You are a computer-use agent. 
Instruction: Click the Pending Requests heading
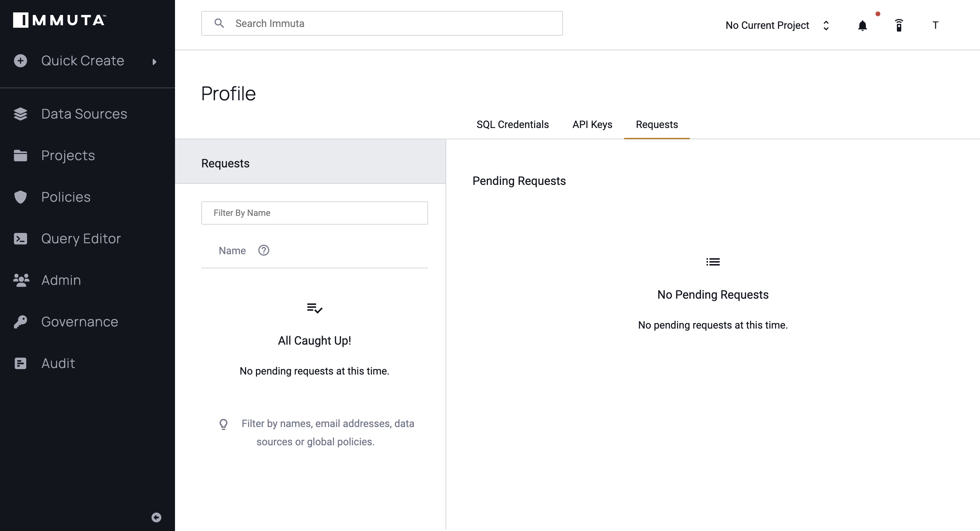(519, 181)
